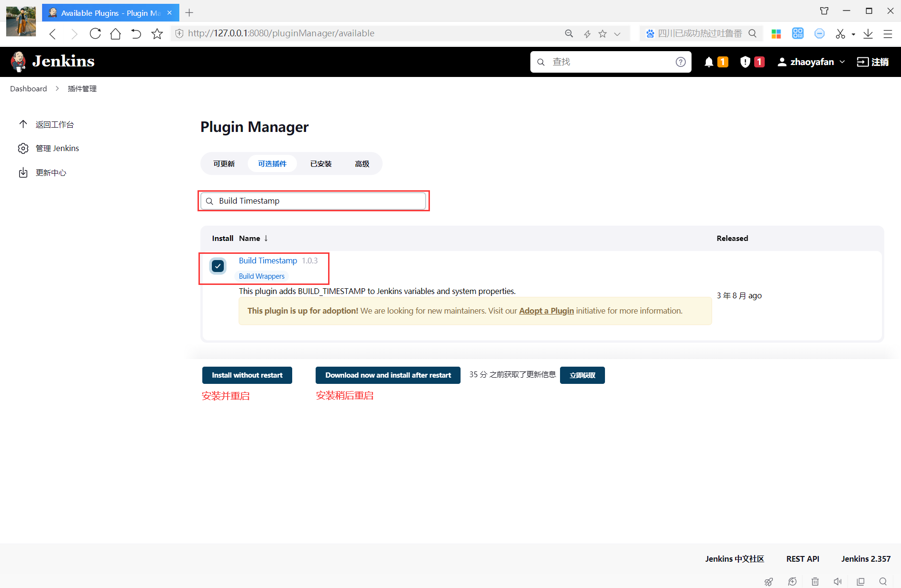Click the 立即获取 check now button
The width and height of the screenshot is (901, 588).
pyautogui.click(x=582, y=375)
